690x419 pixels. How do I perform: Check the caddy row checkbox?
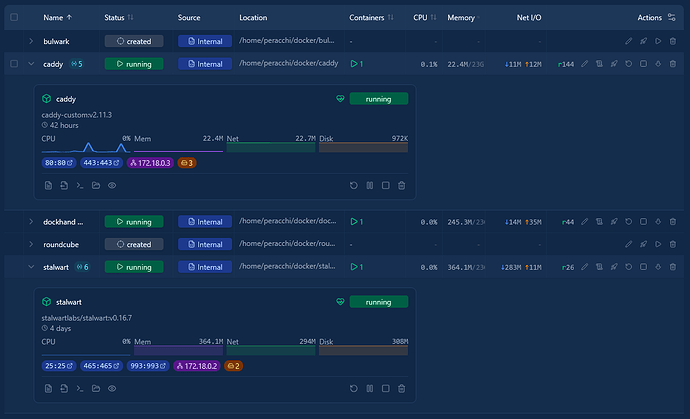(14, 64)
